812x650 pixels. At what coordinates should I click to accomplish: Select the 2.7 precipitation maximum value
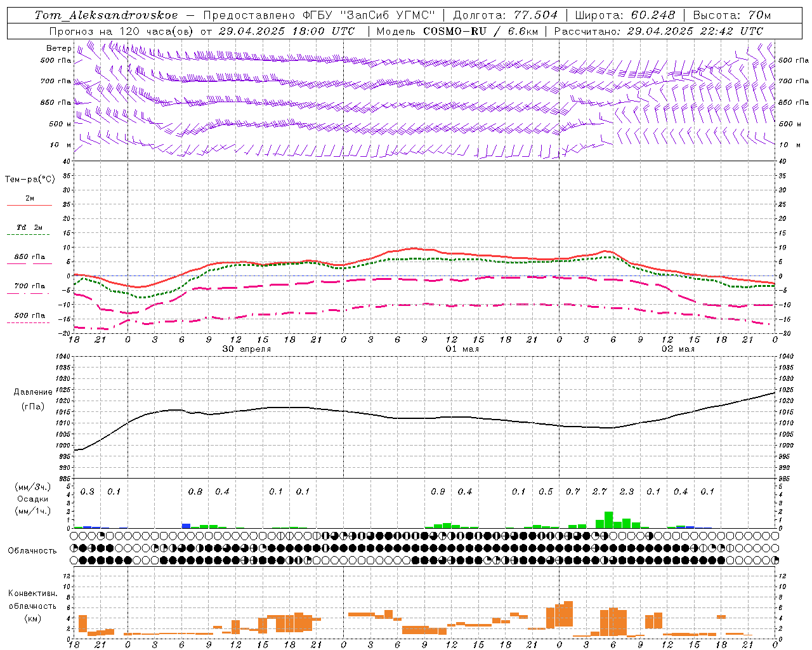[x=599, y=492]
